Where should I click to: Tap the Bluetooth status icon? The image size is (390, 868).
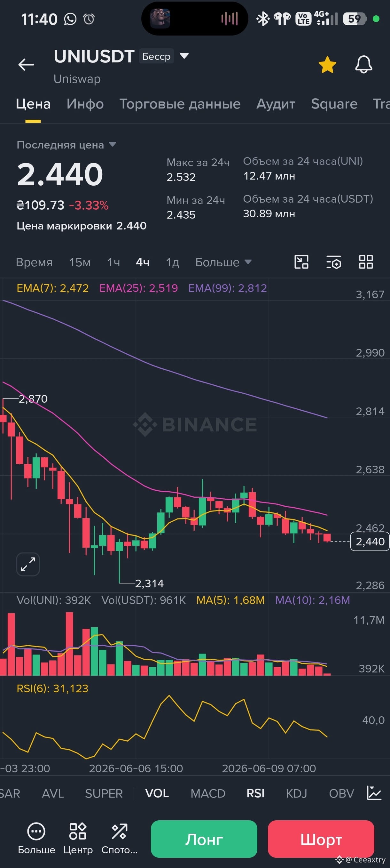tap(263, 19)
